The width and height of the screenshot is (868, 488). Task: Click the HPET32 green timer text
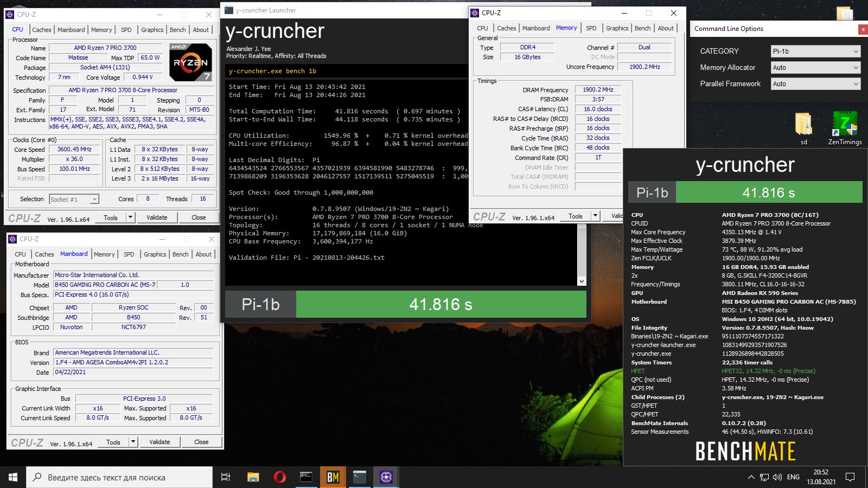click(768, 371)
